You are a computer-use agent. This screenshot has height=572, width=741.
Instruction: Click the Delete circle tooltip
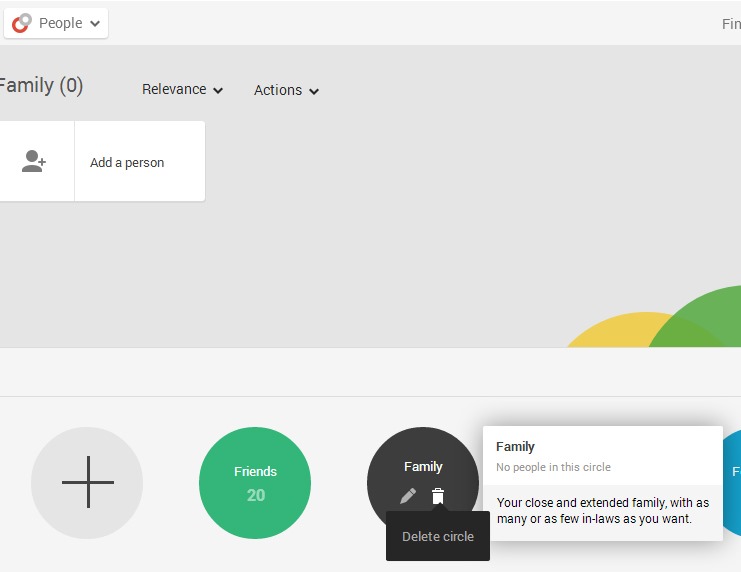[x=438, y=537]
